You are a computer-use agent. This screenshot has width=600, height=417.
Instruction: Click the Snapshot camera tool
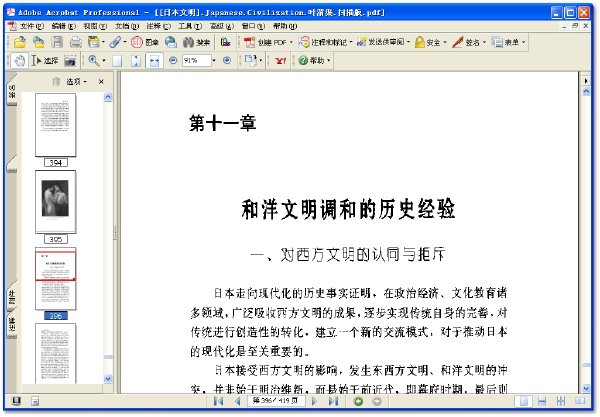70,60
